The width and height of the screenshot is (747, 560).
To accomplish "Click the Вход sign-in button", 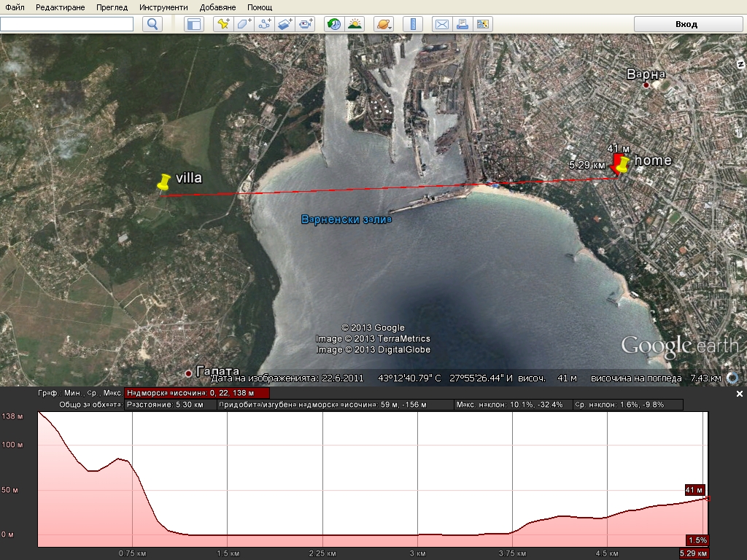I will [x=686, y=24].
